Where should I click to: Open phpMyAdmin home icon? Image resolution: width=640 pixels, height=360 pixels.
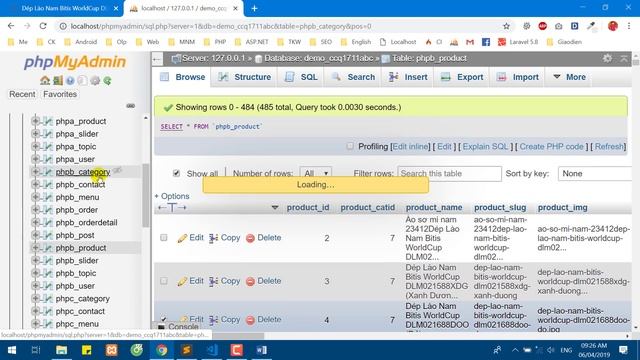[x=44, y=80]
